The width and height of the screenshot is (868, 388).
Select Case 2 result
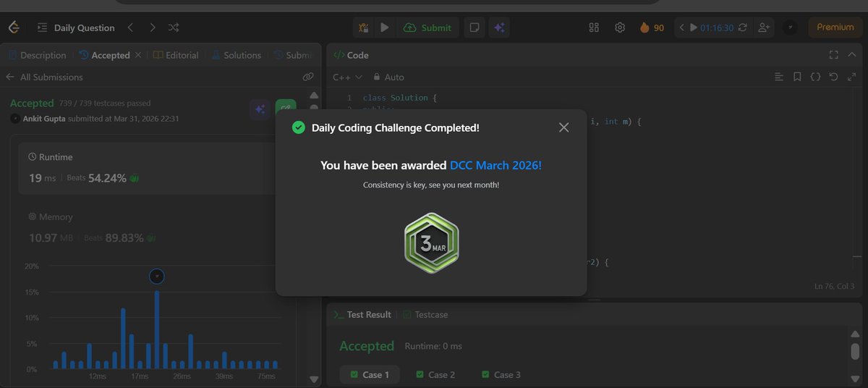click(435, 375)
